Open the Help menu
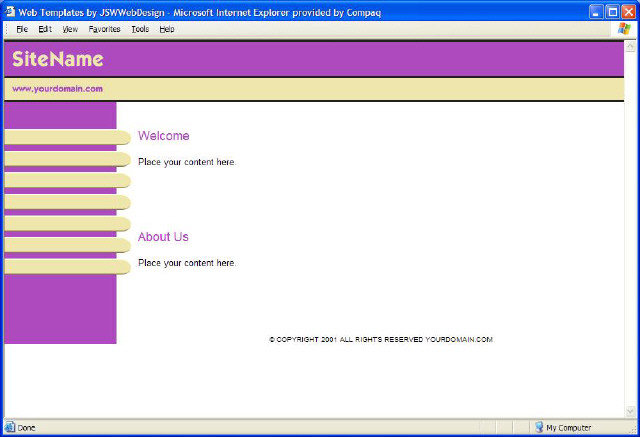 tap(167, 29)
